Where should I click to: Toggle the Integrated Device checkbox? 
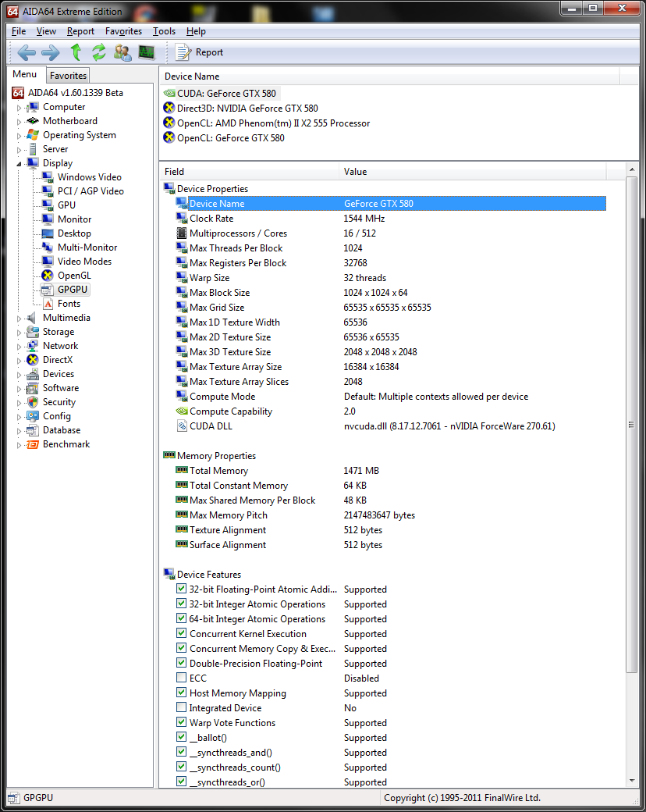click(x=181, y=707)
